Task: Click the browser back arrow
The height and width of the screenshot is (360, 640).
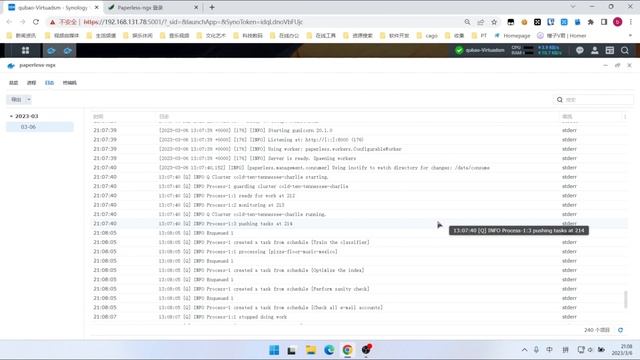Action: tap(9, 22)
